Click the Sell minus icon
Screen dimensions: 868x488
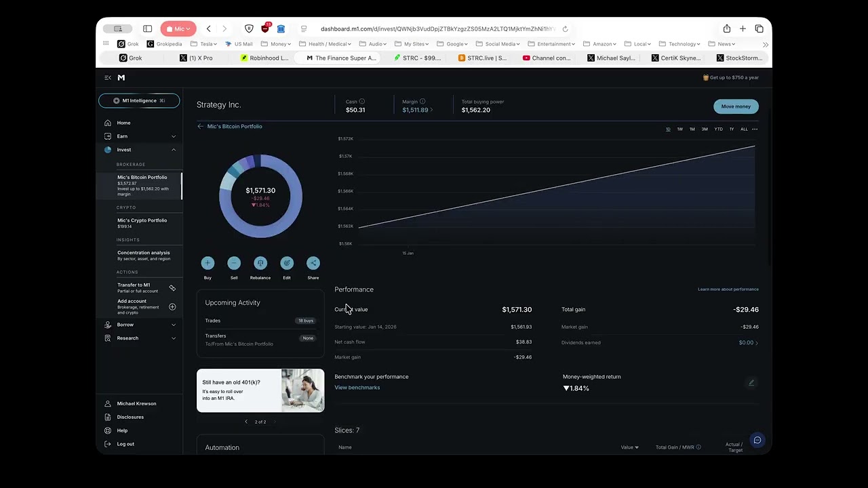234,263
